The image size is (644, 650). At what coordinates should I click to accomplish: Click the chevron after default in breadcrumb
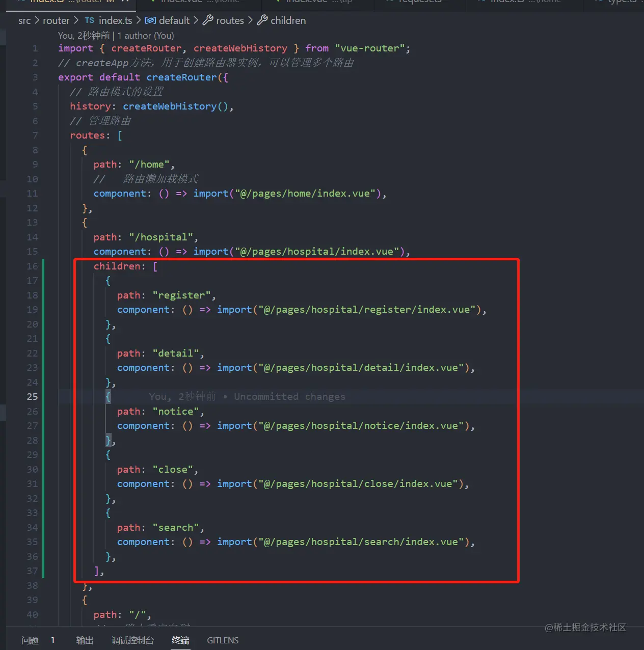pos(196,20)
